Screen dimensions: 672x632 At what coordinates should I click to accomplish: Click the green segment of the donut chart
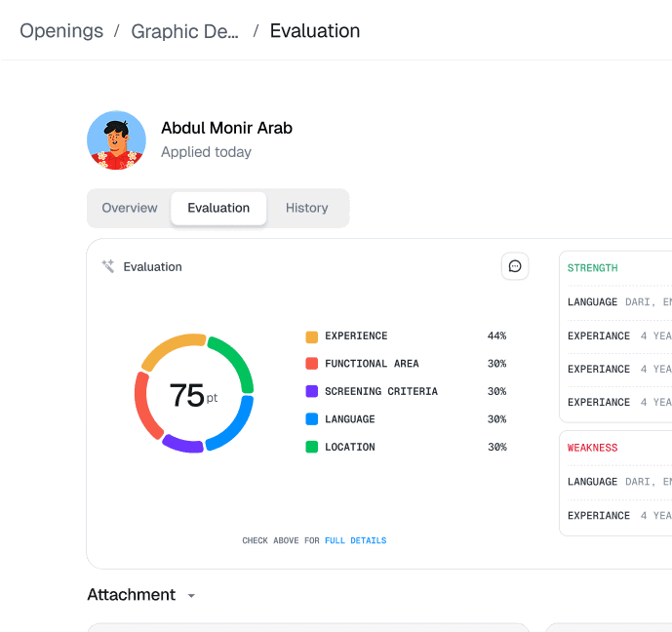[x=237, y=359]
